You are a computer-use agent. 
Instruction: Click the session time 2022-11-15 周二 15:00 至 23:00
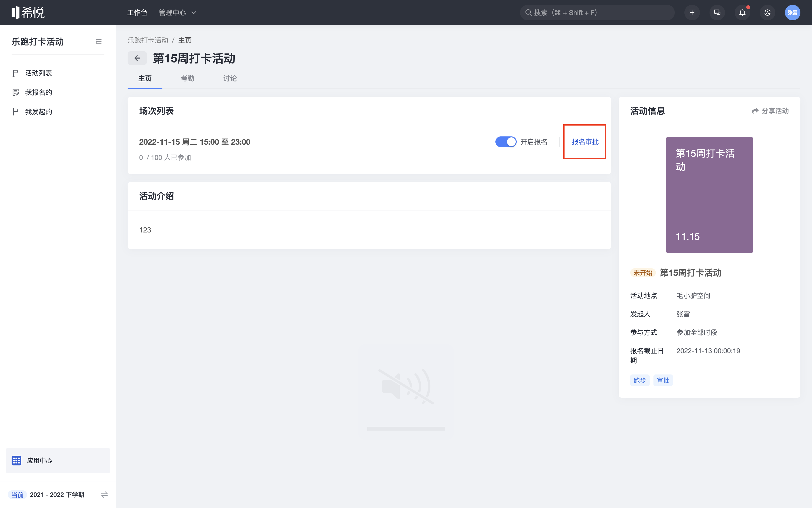pyautogui.click(x=195, y=142)
